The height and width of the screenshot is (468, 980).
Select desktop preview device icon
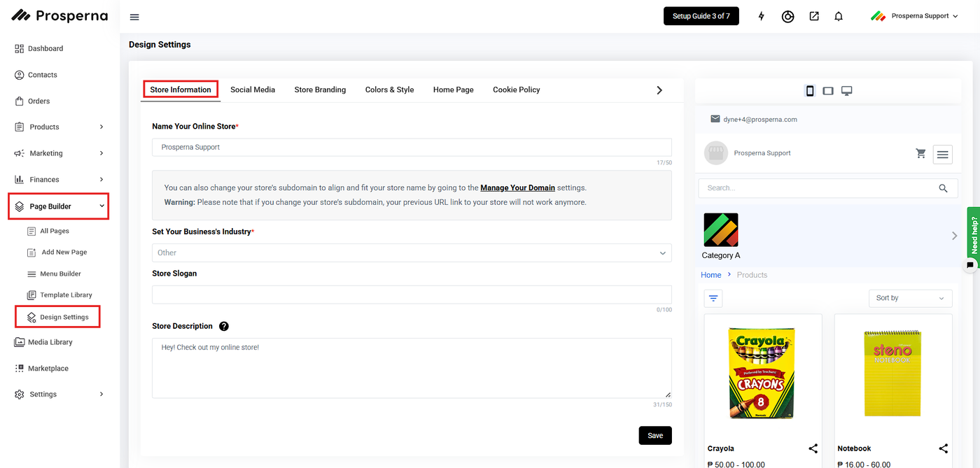tap(847, 91)
